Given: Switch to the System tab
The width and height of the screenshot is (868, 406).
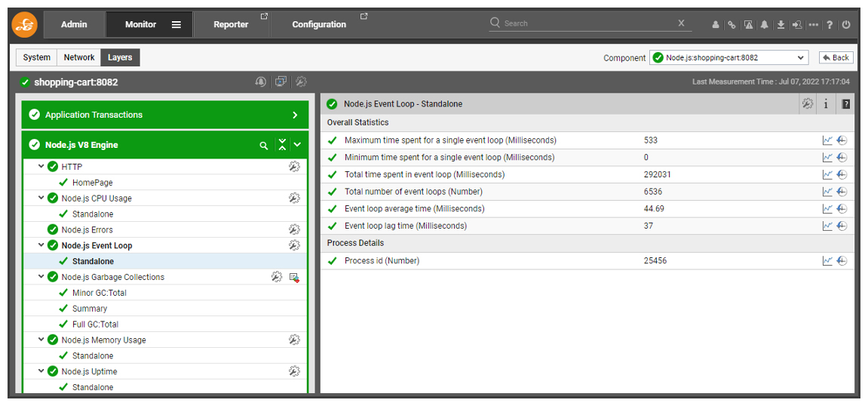Looking at the screenshot, I should [36, 57].
